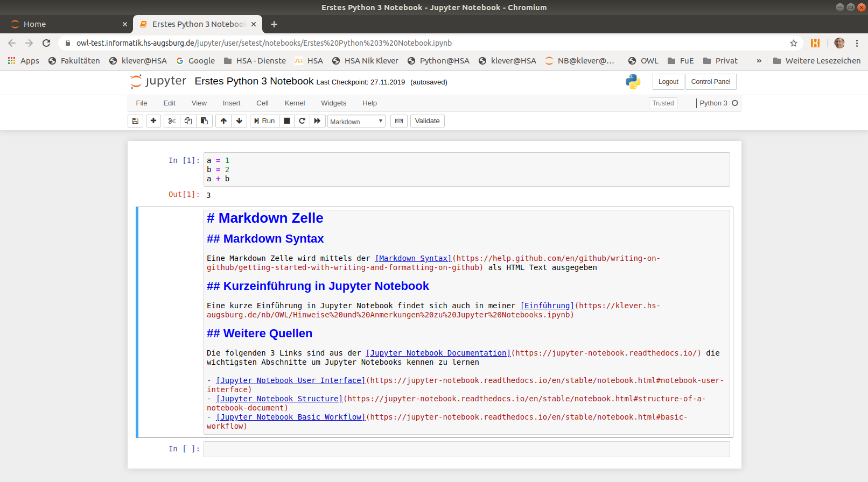Open a new browser tab
Screen dimensions: 868x482
pos(274,24)
